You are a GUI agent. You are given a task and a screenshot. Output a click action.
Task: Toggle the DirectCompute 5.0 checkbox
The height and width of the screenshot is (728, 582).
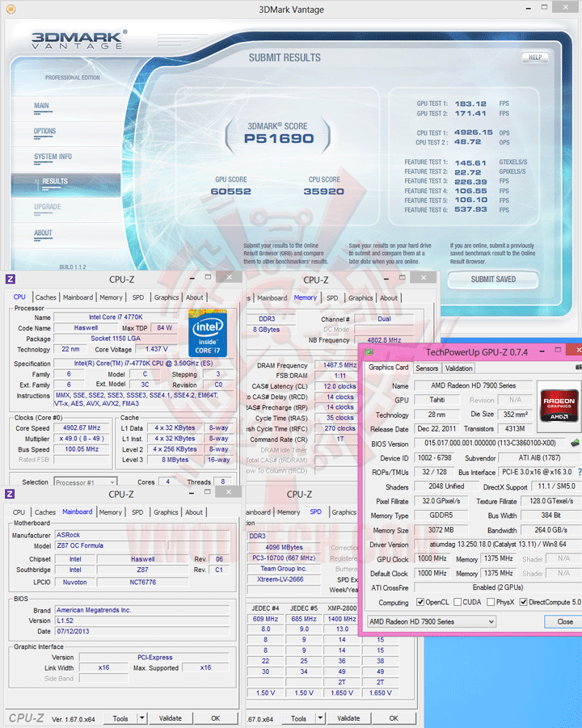click(524, 602)
